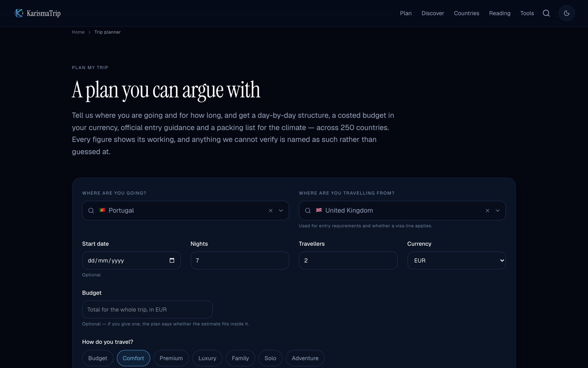
Task: Clear the United Kingdom origin selection
Action: (x=487, y=211)
